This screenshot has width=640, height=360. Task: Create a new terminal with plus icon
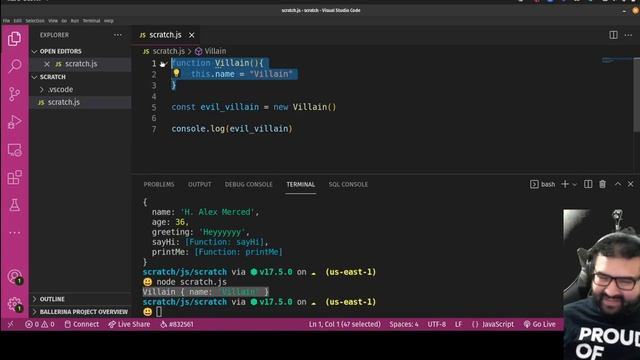pos(564,184)
